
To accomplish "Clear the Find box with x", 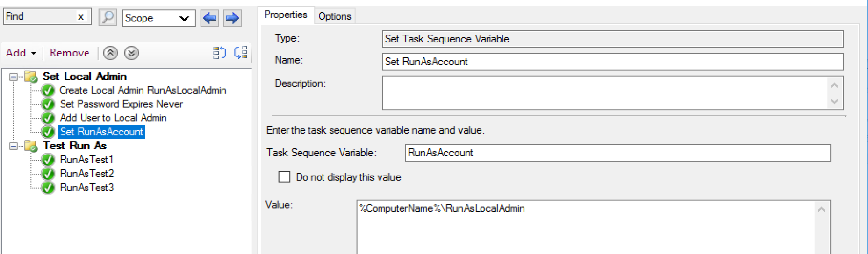I will (81, 17).
